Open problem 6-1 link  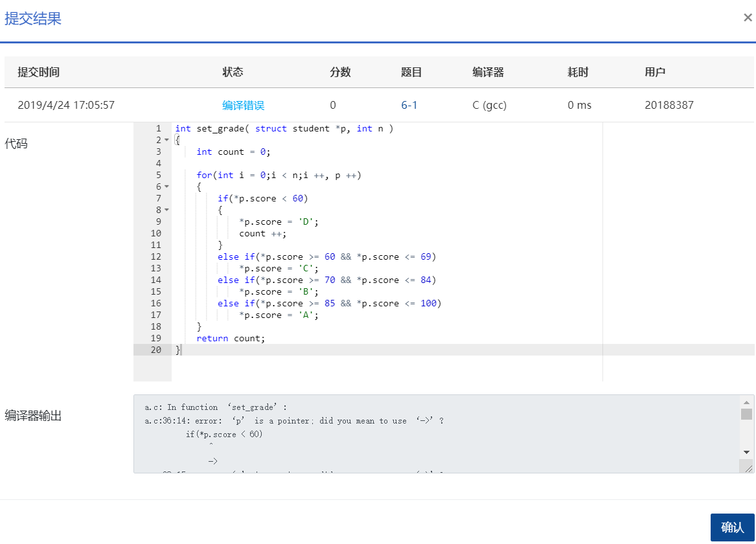coord(409,105)
